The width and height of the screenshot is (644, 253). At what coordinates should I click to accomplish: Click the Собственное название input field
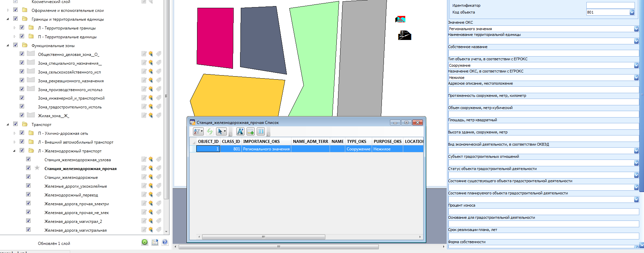pyautogui.click(x=543, y=53)
